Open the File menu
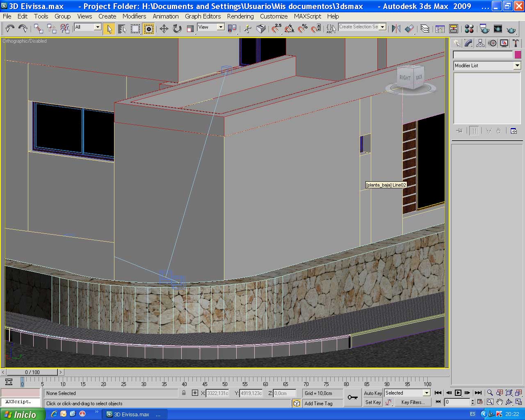525x420 pixels. pyautogui.click(x=7, y=16)
